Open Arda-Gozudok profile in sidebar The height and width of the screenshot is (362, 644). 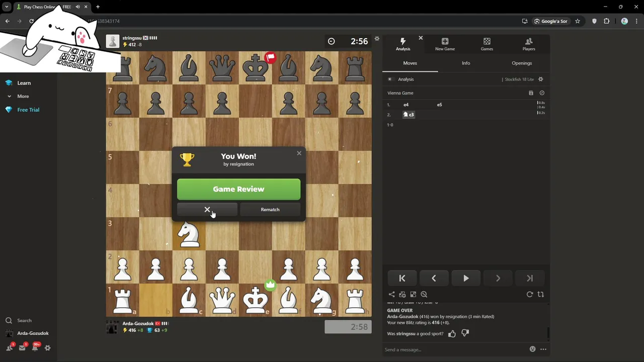click(33, 333)
